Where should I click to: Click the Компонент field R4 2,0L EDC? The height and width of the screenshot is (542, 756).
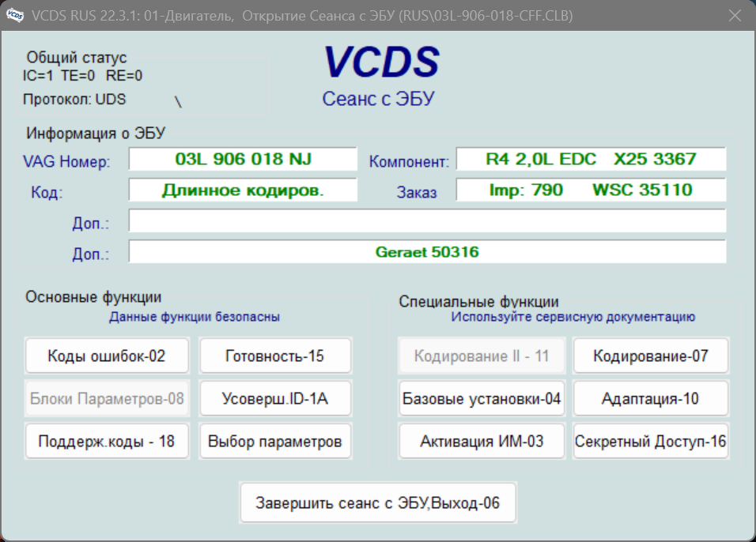coord(591,159)
